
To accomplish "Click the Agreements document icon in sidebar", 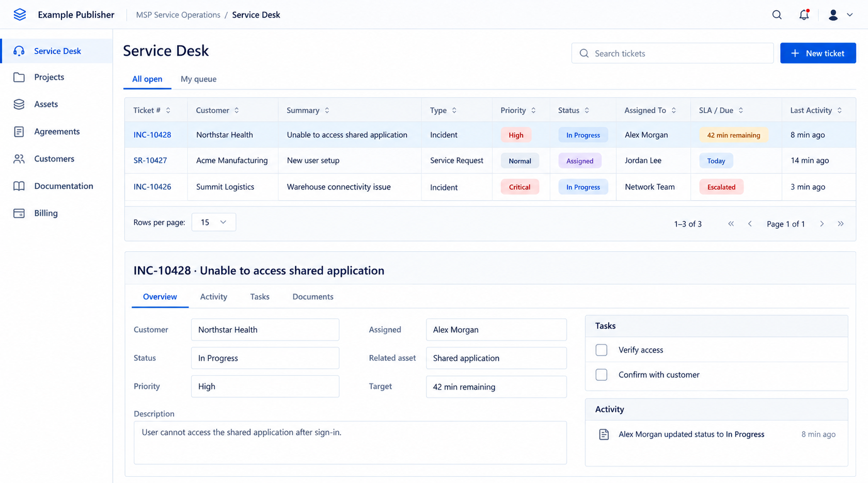I will [x=19, y=132].
